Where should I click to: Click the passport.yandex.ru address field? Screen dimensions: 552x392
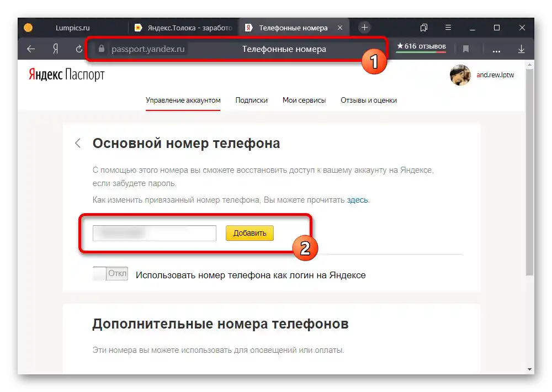click(x=148, y=49)
